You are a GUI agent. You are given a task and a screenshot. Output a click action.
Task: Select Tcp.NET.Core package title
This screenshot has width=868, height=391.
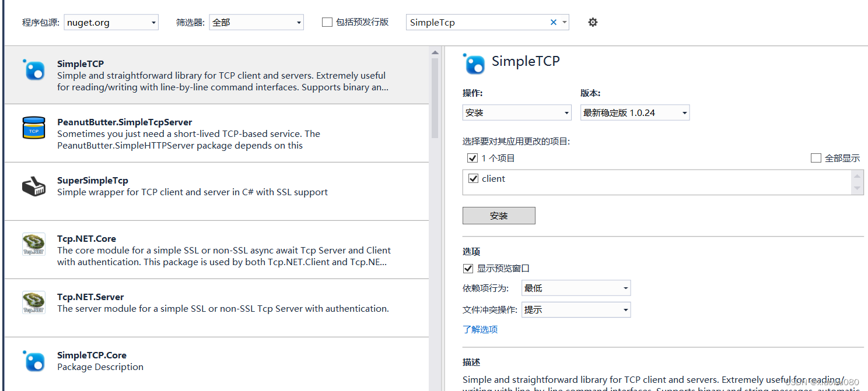pyautogui.click(x=86, y=238)
